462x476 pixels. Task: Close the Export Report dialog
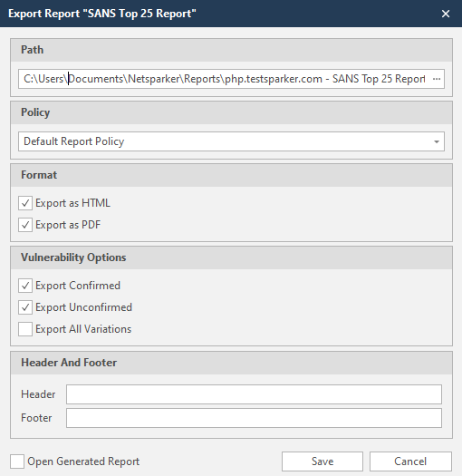[x=446, y=14]
